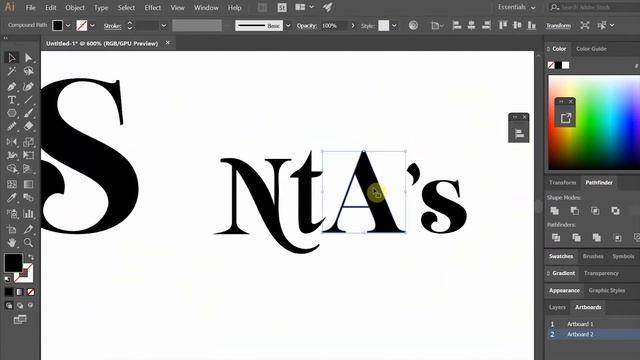Click the black swatch in Color panel
The height and width of the screenshot is (360, 640).
(558, 65)
